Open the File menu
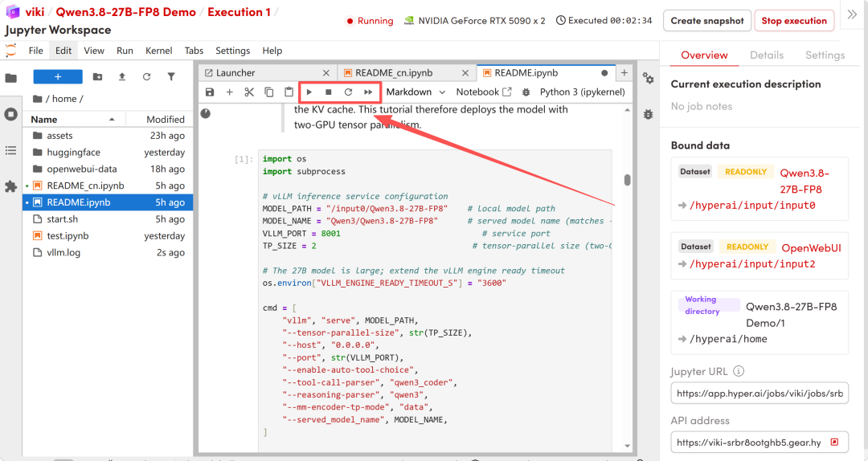 pos(36,51)
